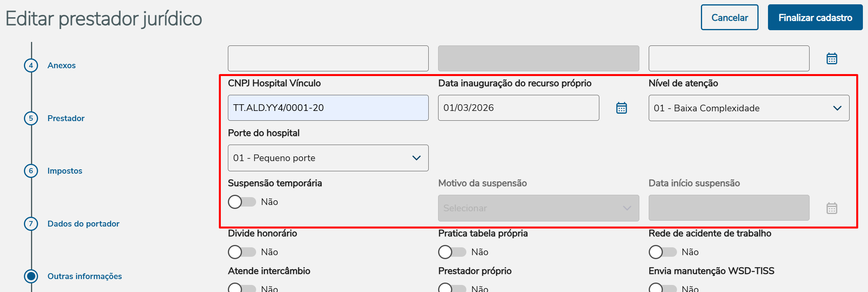Turn on Pratica tabela própria toggle

tap(452, 252)
